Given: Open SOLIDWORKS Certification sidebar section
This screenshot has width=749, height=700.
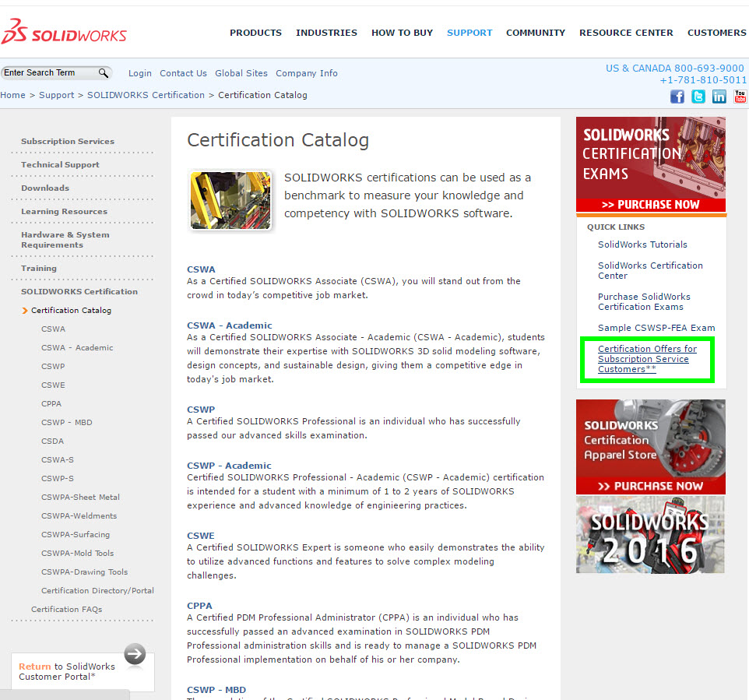Looking at the screenshot, I should 79,292.
